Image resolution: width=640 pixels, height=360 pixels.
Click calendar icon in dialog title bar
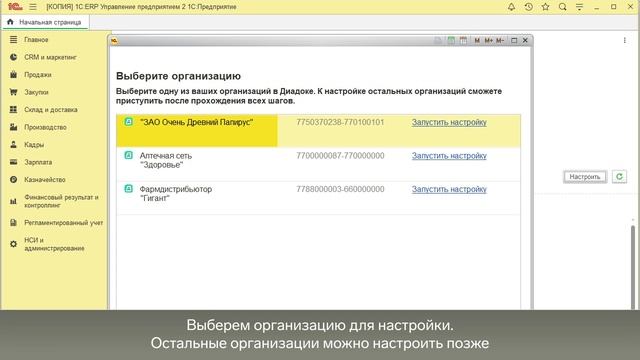[463, 40]
